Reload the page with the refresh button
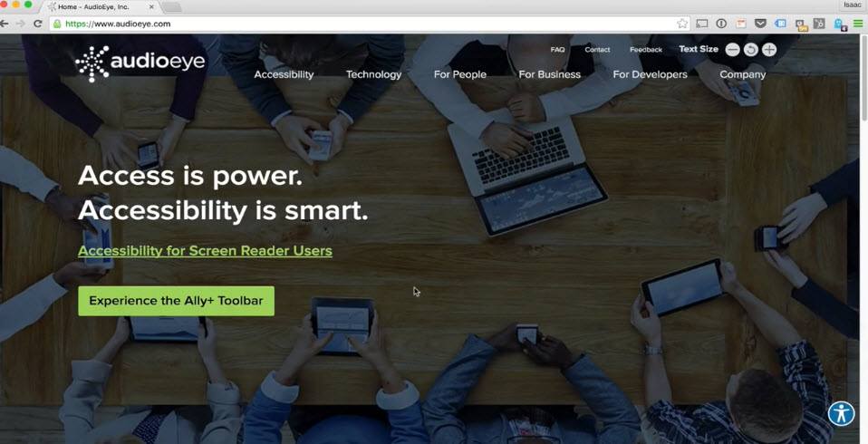This screenshot has height=444, width=868. click(38, 24)
